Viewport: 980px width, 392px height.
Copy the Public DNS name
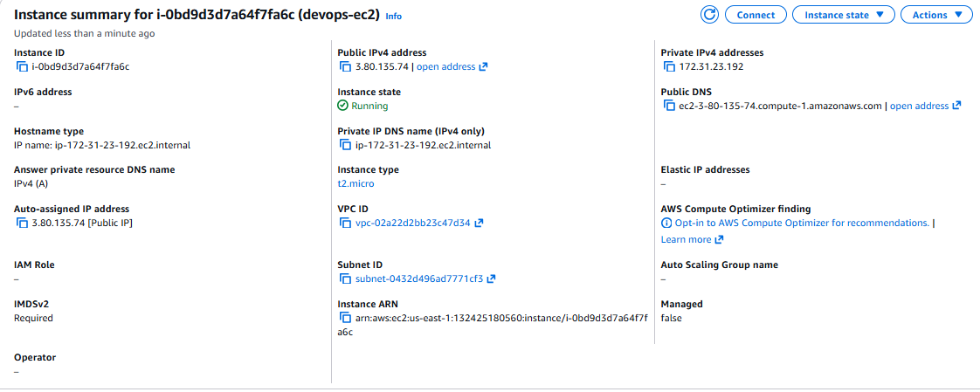click(669, 106)
